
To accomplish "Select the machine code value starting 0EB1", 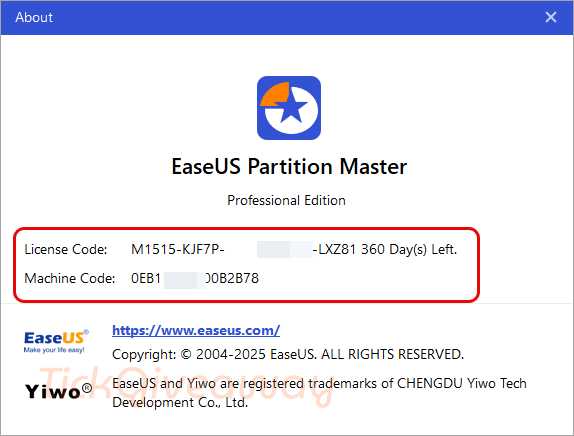I will click(x=195, y=278).
